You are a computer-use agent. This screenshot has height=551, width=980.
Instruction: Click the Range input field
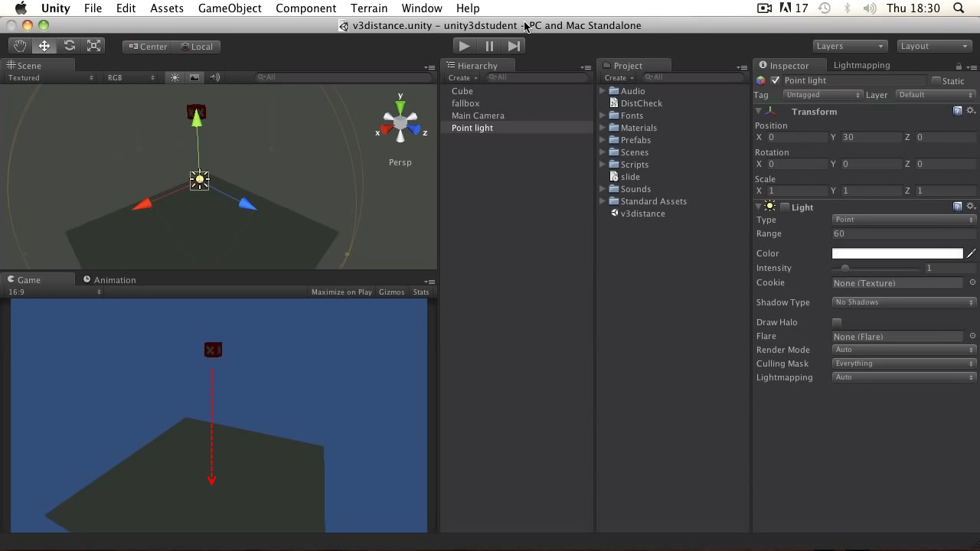pyautogui.click(x=903, y=234)
